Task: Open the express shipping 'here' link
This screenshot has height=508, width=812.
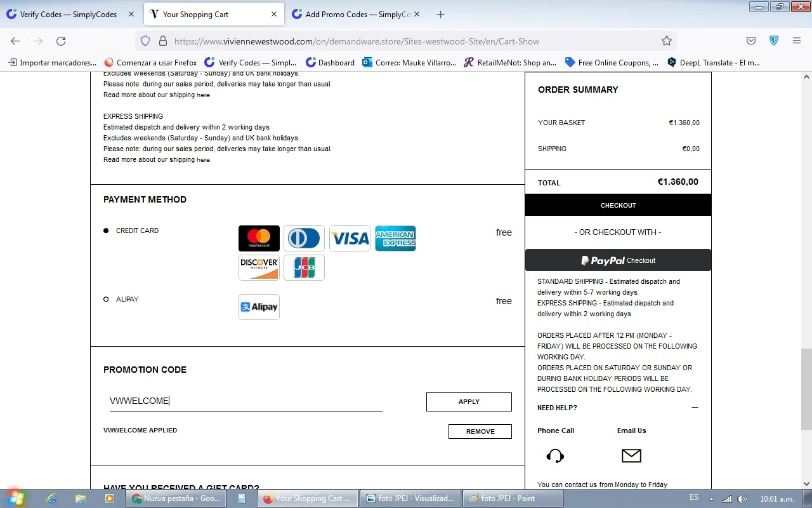Action: coord(203,160)
